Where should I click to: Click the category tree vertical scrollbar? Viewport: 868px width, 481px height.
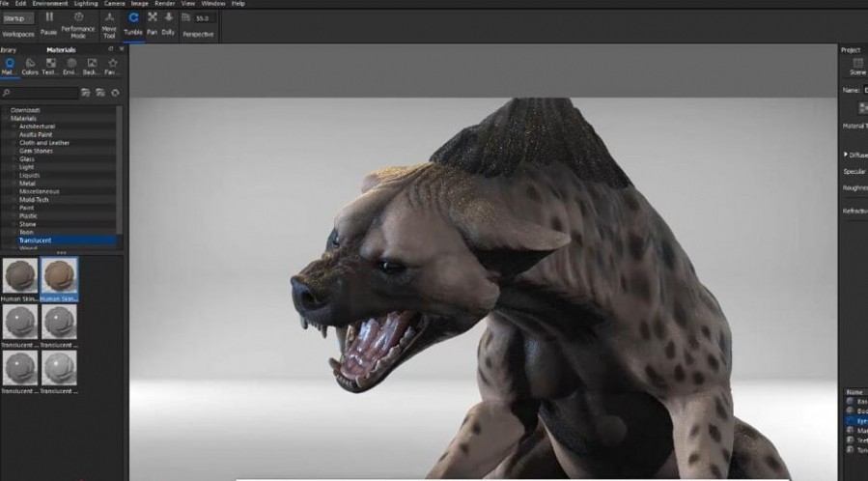pos(119,170)
